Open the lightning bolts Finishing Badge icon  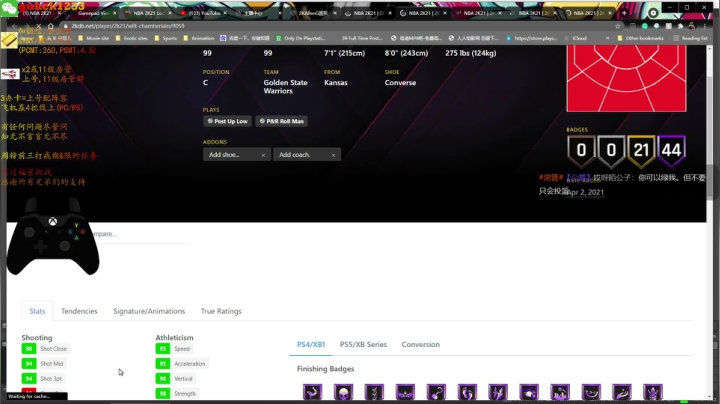(498, 392)
